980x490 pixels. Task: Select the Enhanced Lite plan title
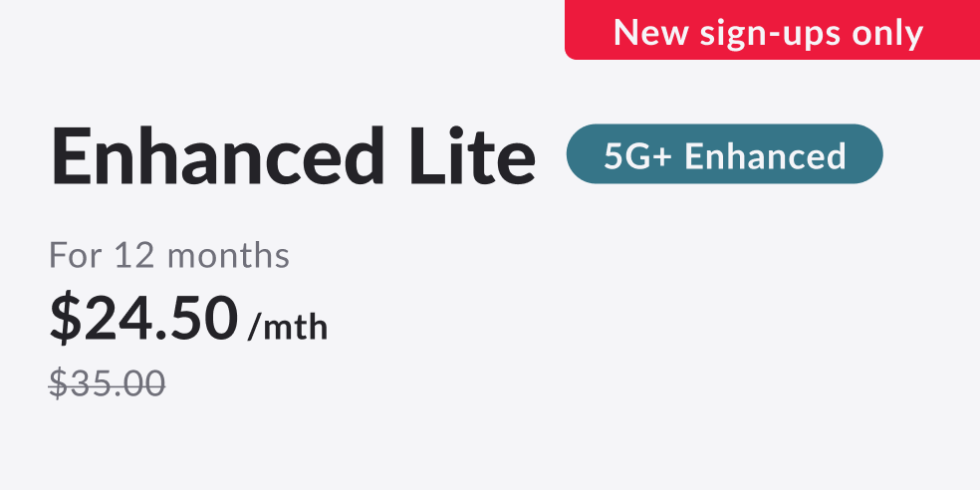tap(293, 157)
